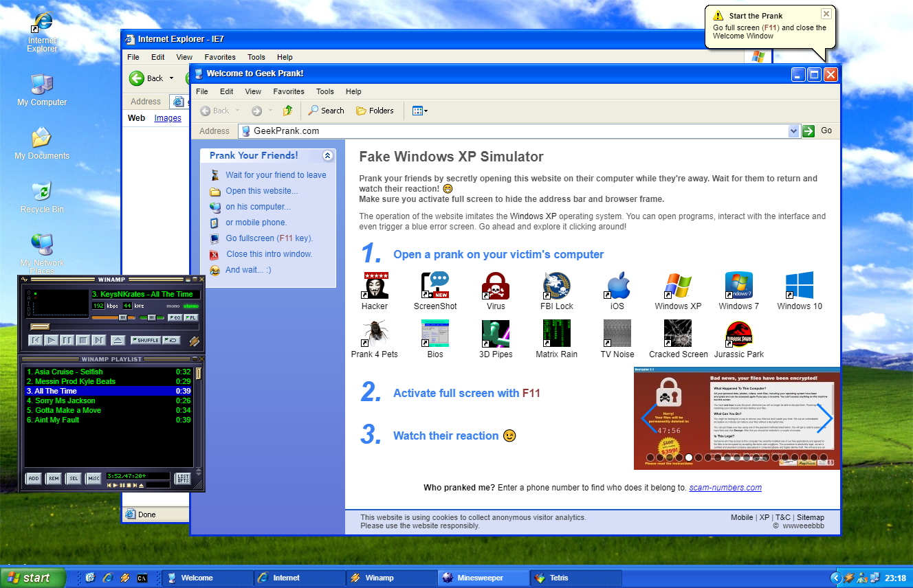Launch the Windows XP prank icon
The height and width of the screenshot is (588, 913).
tap(678, 291)
